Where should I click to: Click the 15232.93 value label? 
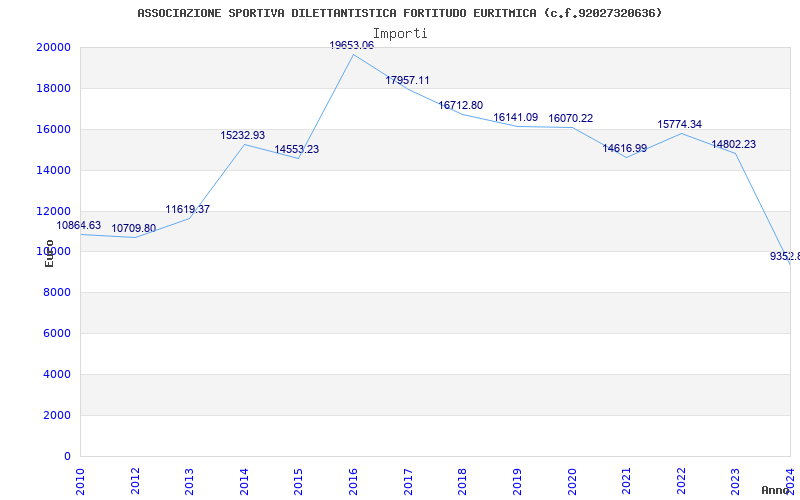pyautogui.click(x=243, y=136)
